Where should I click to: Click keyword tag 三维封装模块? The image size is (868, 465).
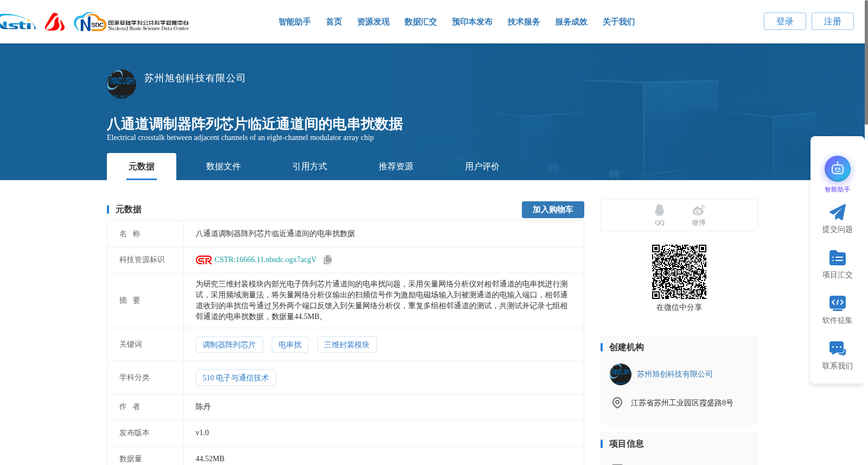click(347, 345)
